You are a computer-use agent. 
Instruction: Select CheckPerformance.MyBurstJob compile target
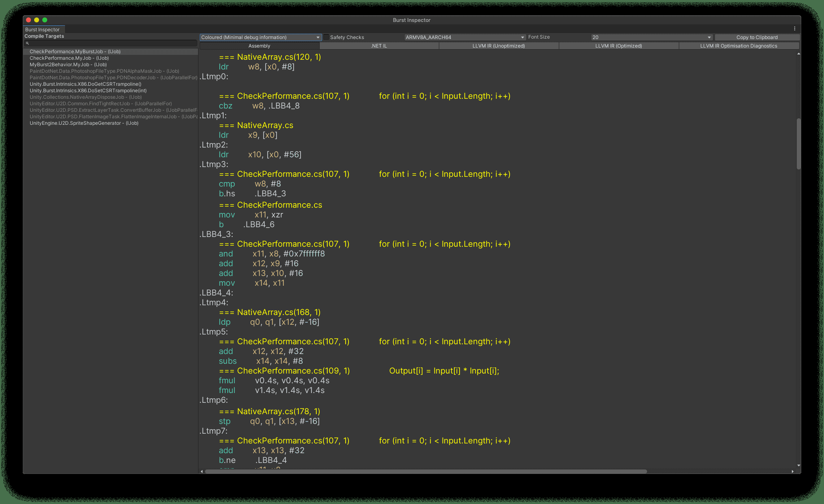coord(75,51)
